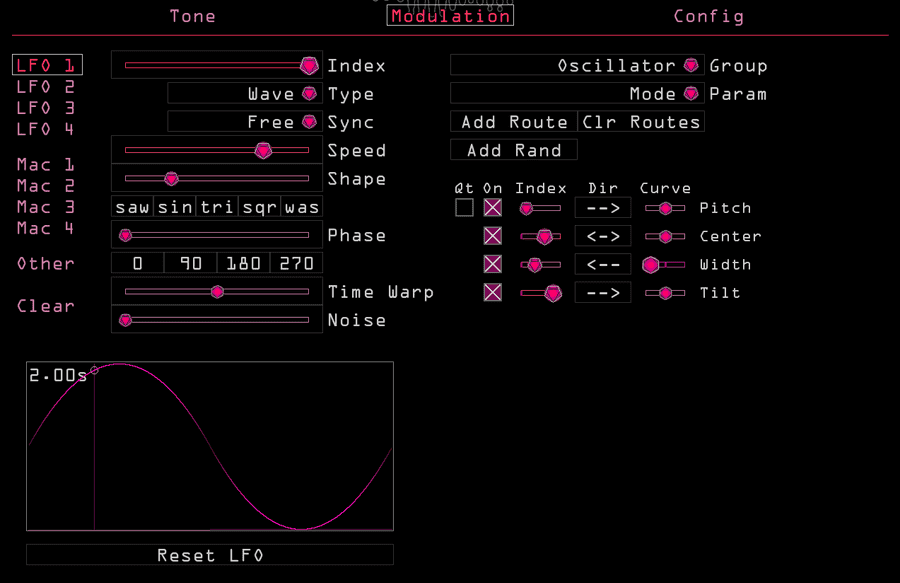This screenshot has height=583, width=900.
Task: Change Center route direction arrow
Action: (603, 236)
